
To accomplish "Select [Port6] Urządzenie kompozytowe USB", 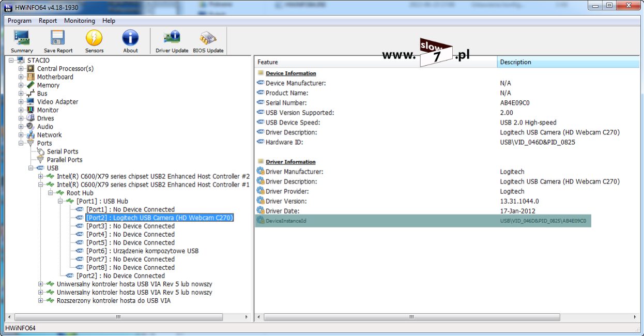I will point(142,251).
